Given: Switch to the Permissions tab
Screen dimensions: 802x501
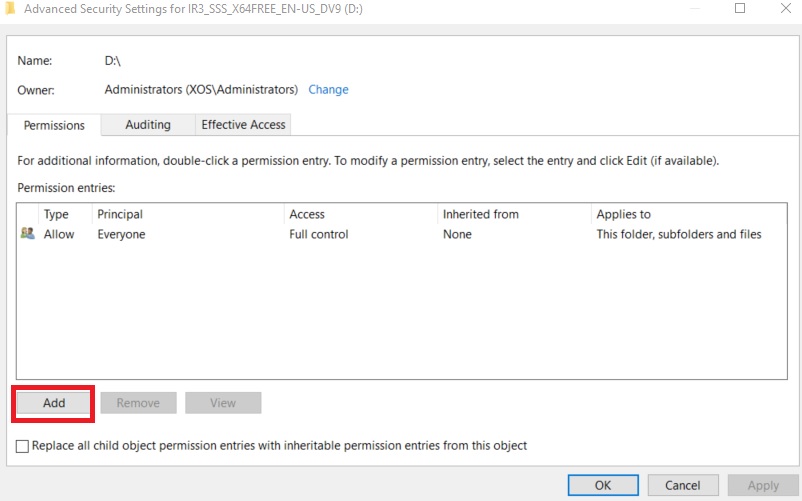Looking at the screenshot, I should click(x=54, y=125).
